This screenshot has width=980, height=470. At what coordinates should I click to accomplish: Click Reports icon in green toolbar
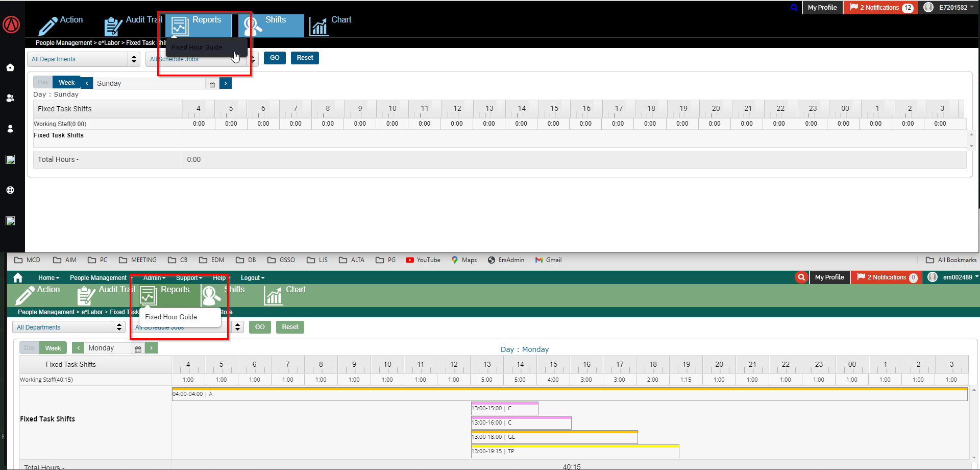[x=148, y=296]
